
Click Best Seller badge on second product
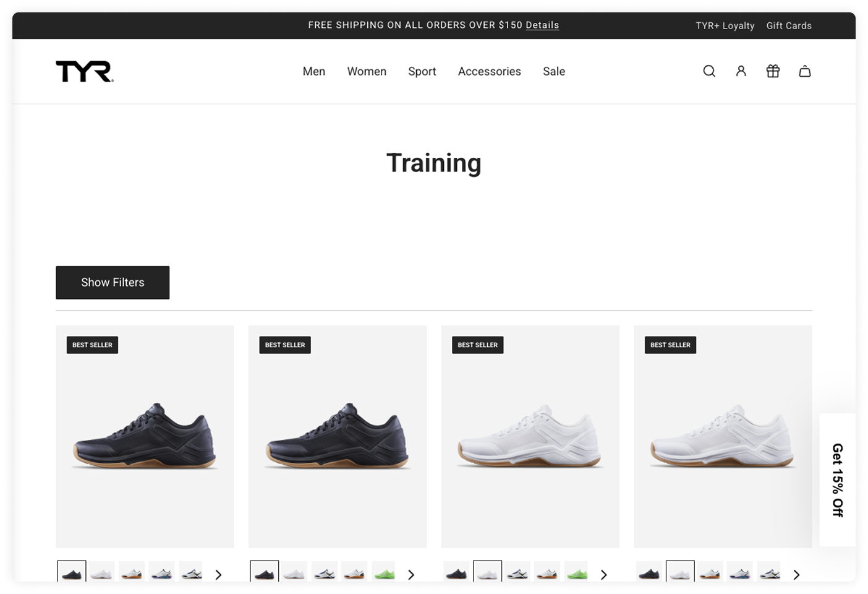point(285,345)
